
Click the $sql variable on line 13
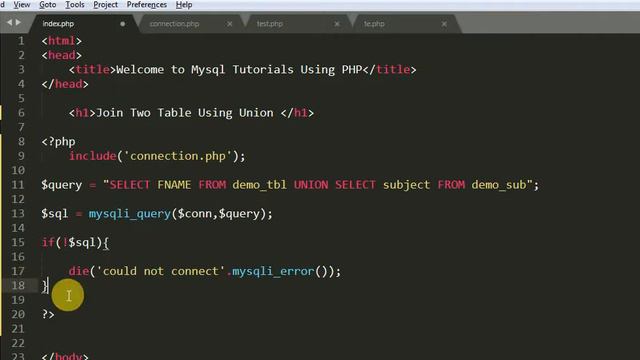[x=55, y=213]
